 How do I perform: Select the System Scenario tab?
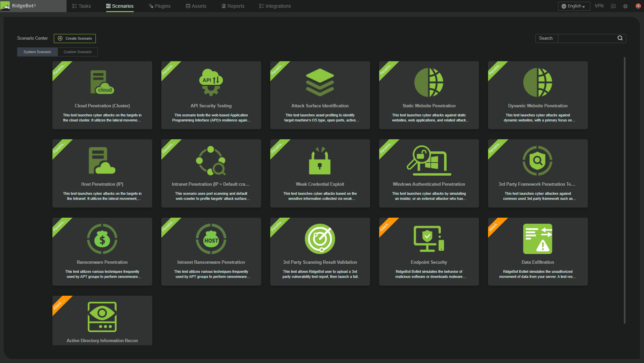point(37,52)
